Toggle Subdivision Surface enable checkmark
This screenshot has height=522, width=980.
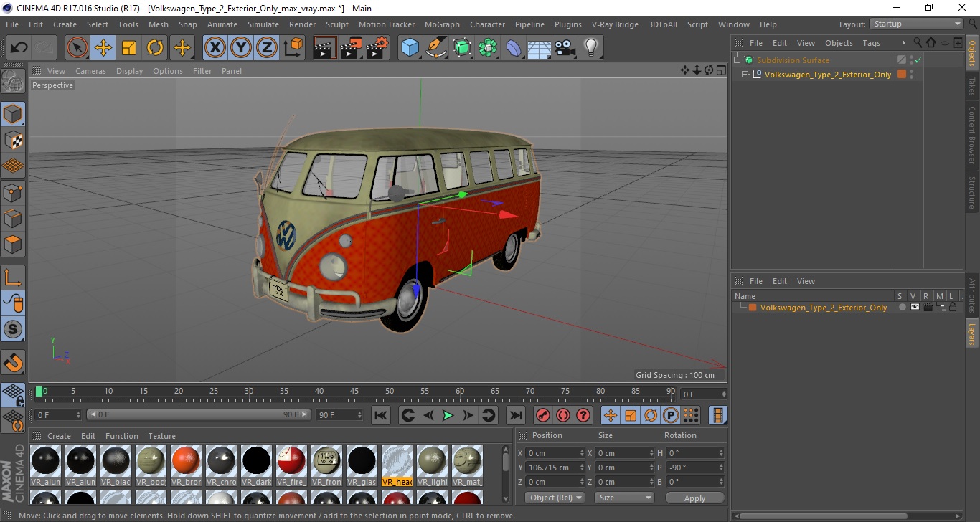pyautogui.click(x=918, y=60)
